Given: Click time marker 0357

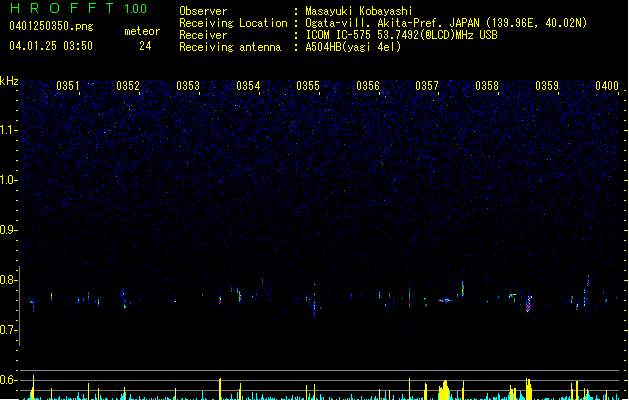Looking at the screenshot, I should (427, 86).
